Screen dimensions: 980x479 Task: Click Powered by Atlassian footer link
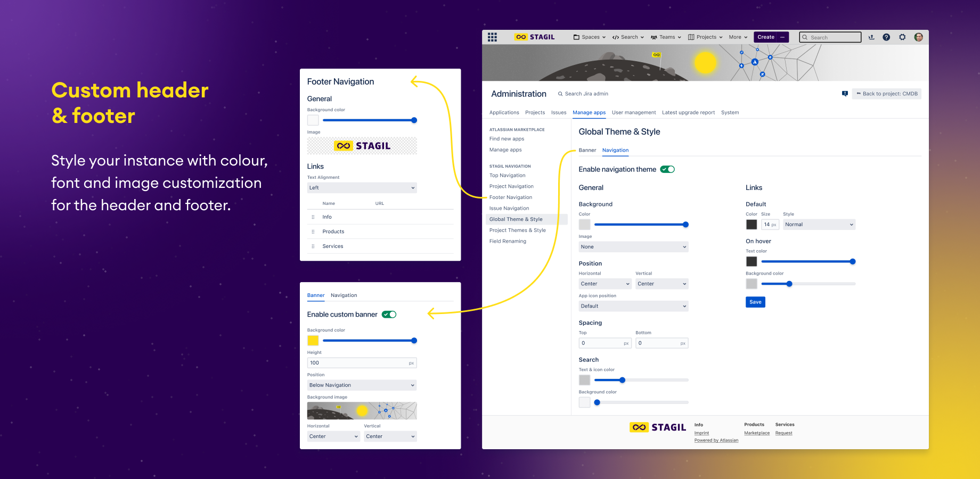pyautogui.click(x=716, y=441)
